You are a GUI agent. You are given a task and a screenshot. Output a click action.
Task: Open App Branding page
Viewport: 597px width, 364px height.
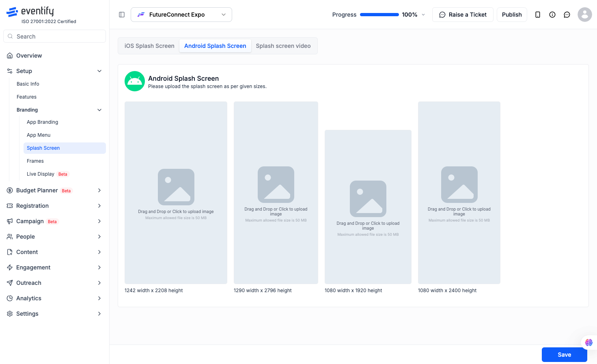[42, 122]
